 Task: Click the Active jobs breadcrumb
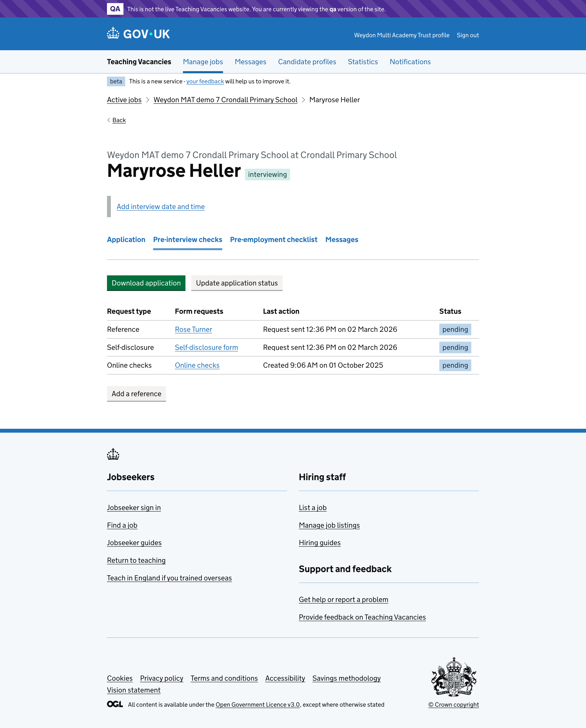124,100
